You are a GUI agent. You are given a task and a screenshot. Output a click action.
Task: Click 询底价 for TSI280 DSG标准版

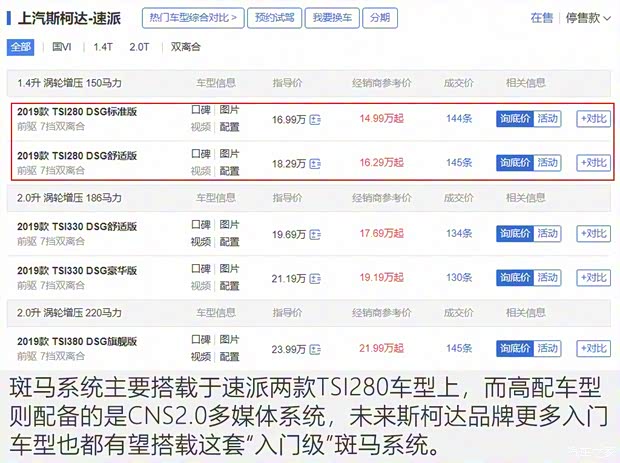[515, 119]
